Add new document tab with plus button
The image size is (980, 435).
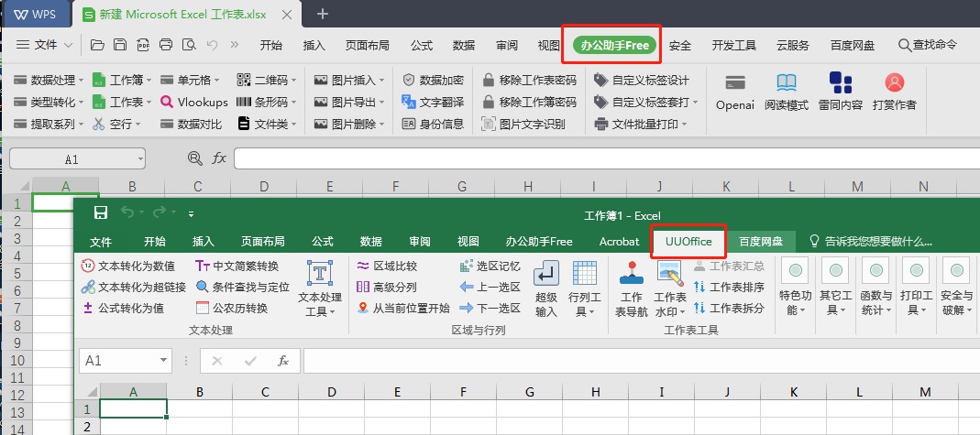[x=323, y=14]
